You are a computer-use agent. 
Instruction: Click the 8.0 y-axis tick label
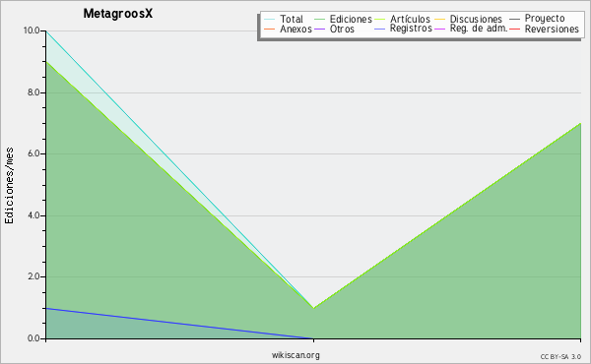point(33,92)
